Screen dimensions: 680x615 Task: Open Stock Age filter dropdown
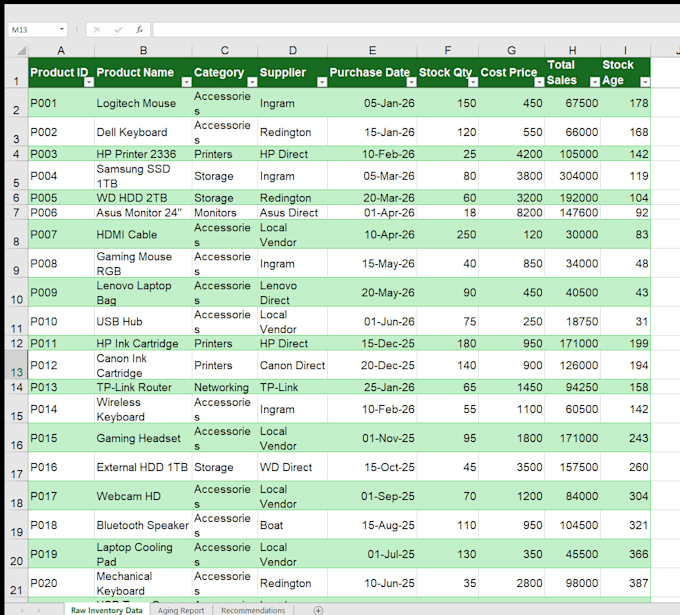[645, 82]
